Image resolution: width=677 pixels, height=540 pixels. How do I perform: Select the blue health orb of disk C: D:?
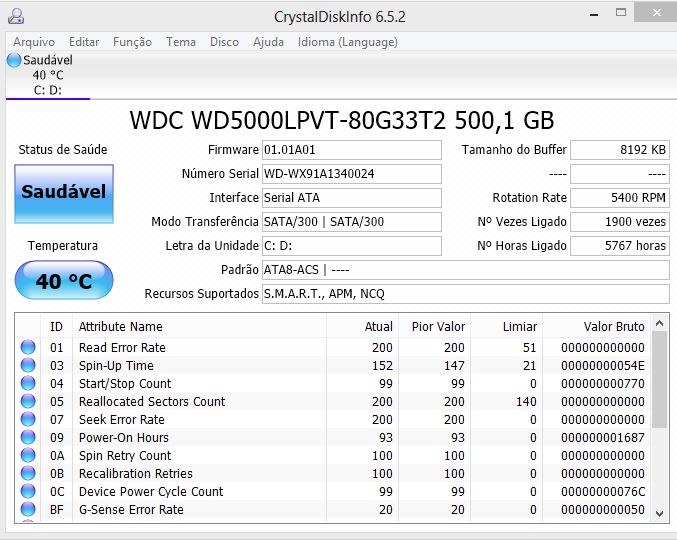14,60
